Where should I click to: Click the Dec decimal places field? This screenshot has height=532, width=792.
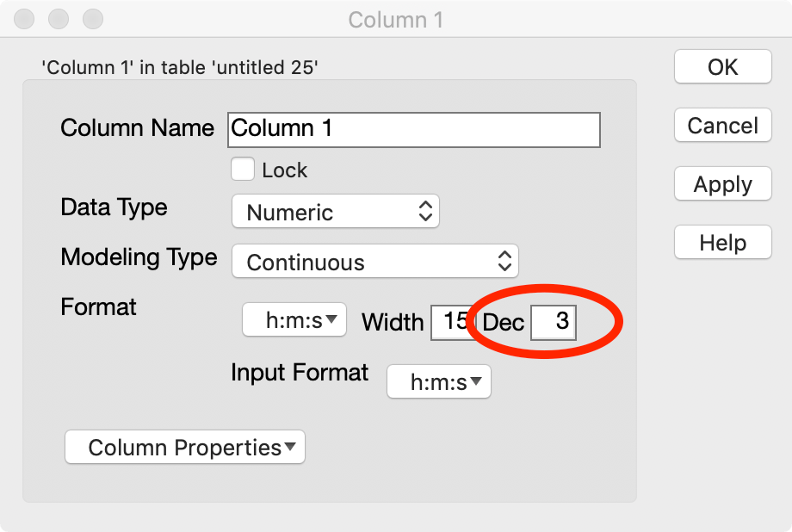coord(554,323)
